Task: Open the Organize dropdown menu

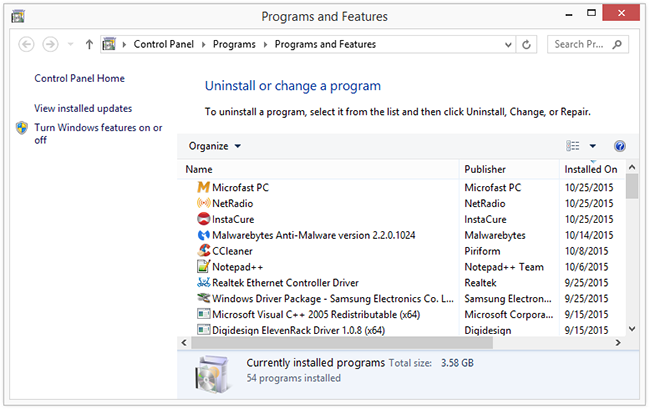Action: (x=214, y=146)
